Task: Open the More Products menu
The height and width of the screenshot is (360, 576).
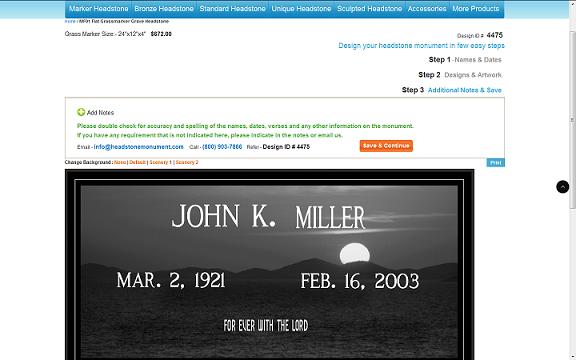Action: coord(476,8)
